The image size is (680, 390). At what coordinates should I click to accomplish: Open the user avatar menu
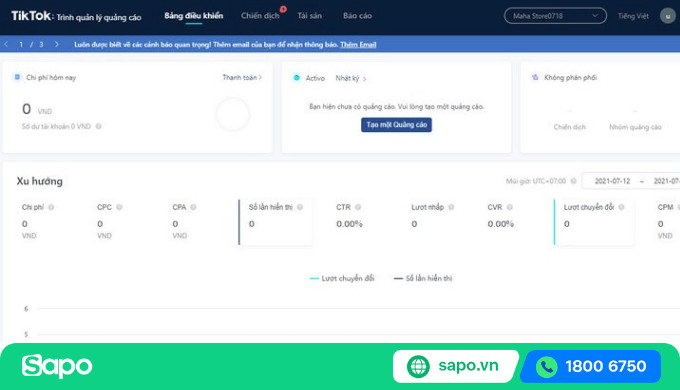(x=667, y=16)
